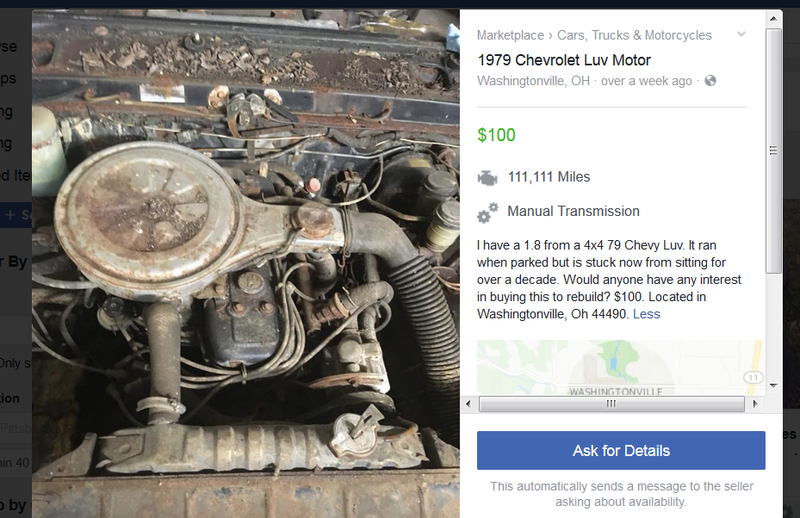Click the gears transmission icon

point(487,212)
